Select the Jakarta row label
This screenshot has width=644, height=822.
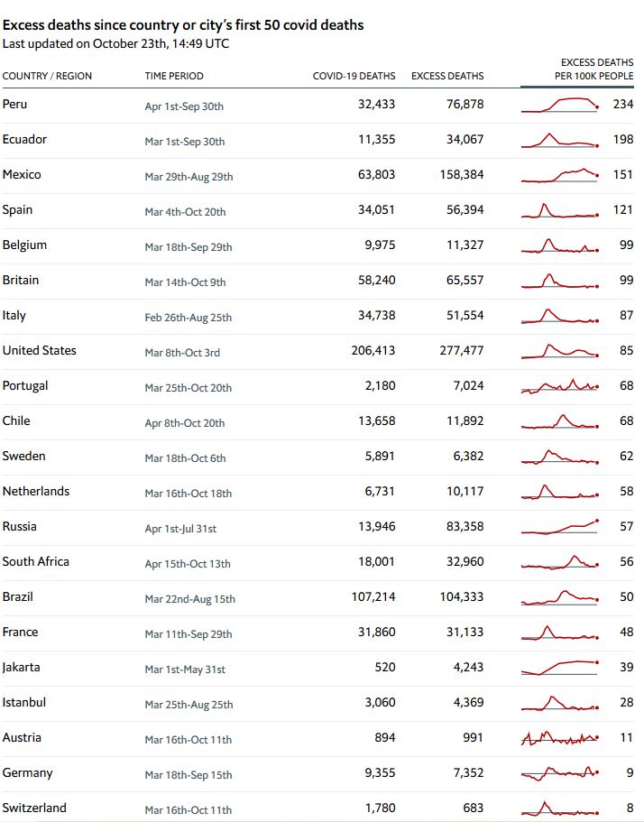21,667
